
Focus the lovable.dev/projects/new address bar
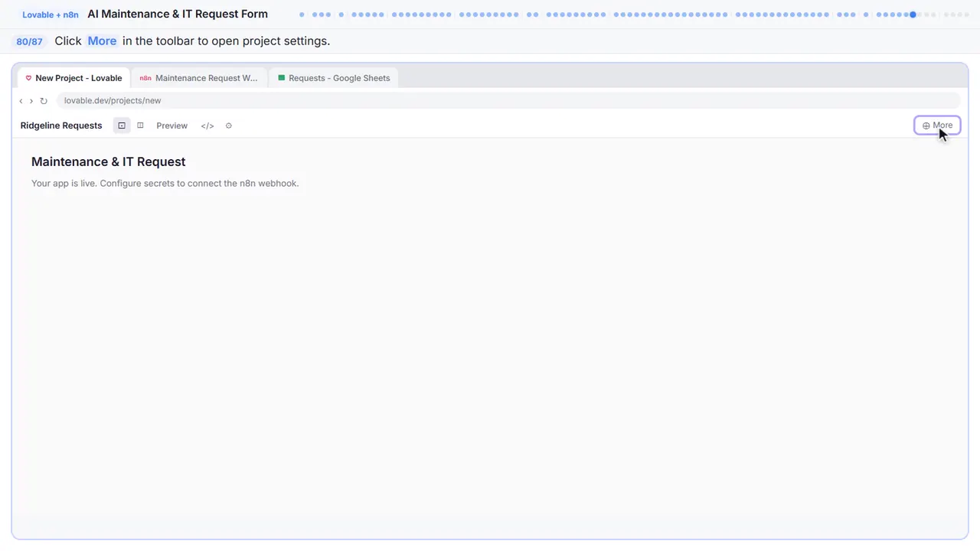pyautogui.click(x=508, y=101)
